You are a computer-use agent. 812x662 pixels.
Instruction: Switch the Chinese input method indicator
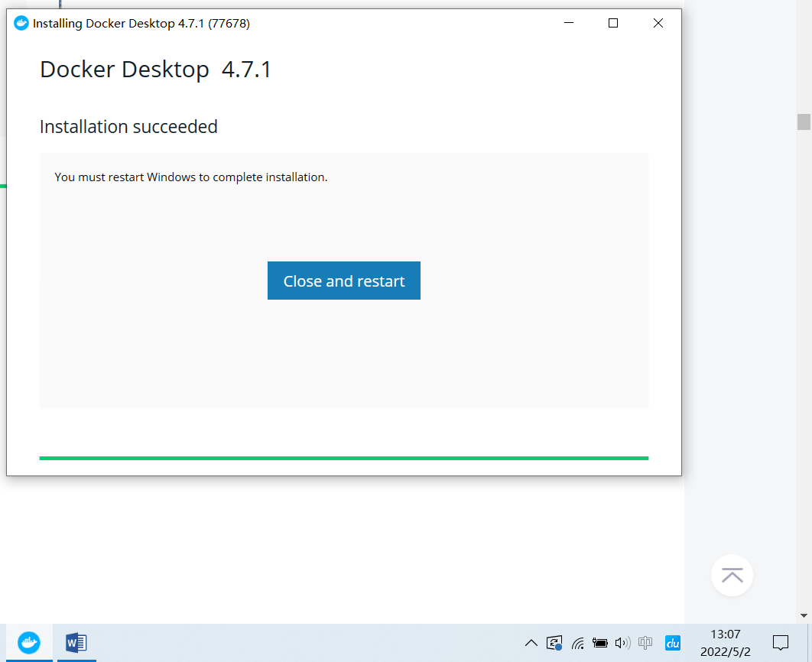(645, 643)
